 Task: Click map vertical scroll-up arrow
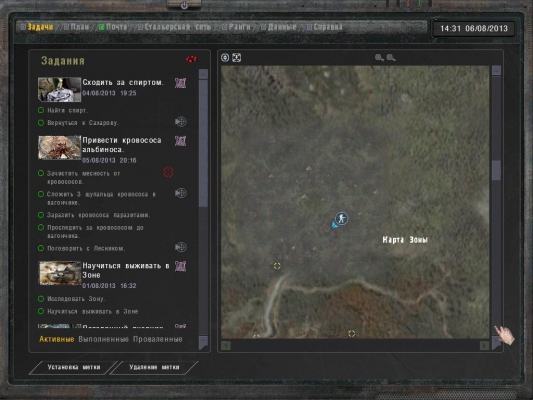tap(496, 70)
